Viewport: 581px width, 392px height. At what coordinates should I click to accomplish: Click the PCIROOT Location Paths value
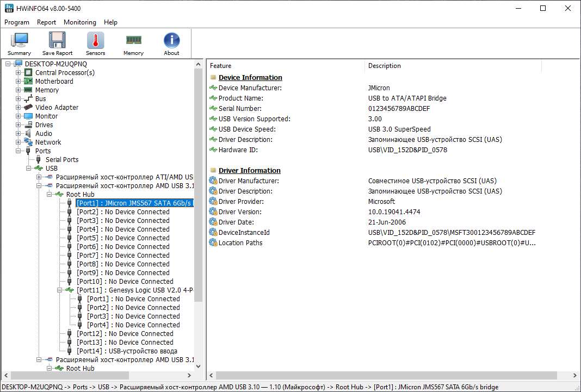coord(452,243)
